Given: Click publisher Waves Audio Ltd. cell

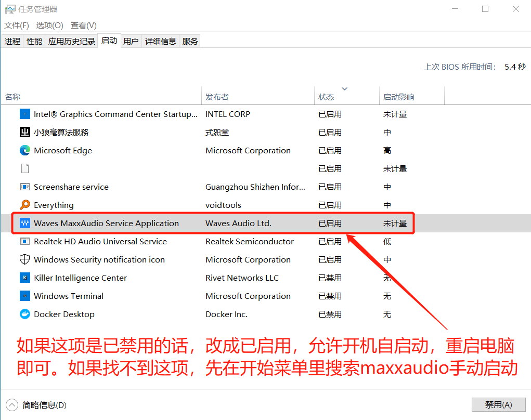Looking at the screenshot, I should click(x=238, y=224).
